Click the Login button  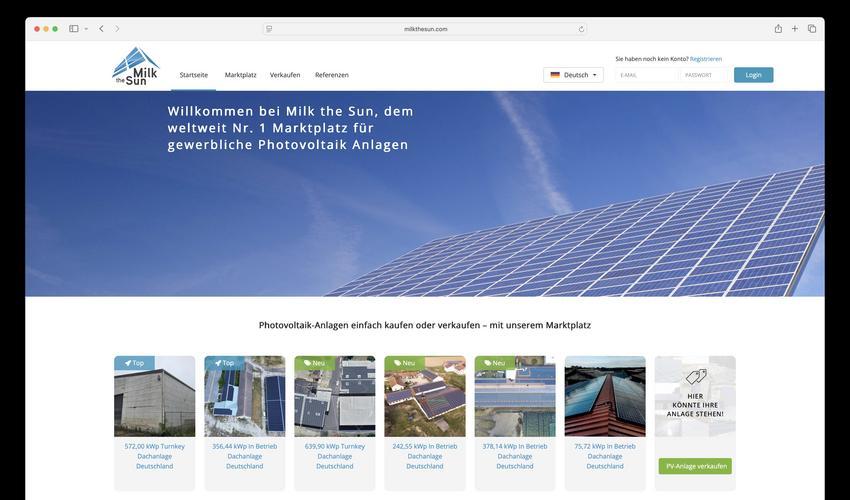(x=754, y=75)
